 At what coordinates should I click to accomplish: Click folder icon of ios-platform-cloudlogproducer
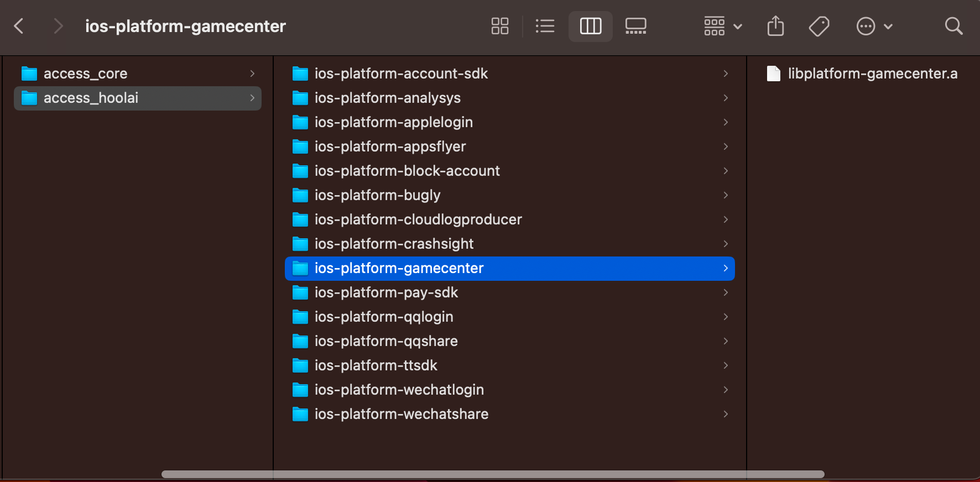coord(300,219)
